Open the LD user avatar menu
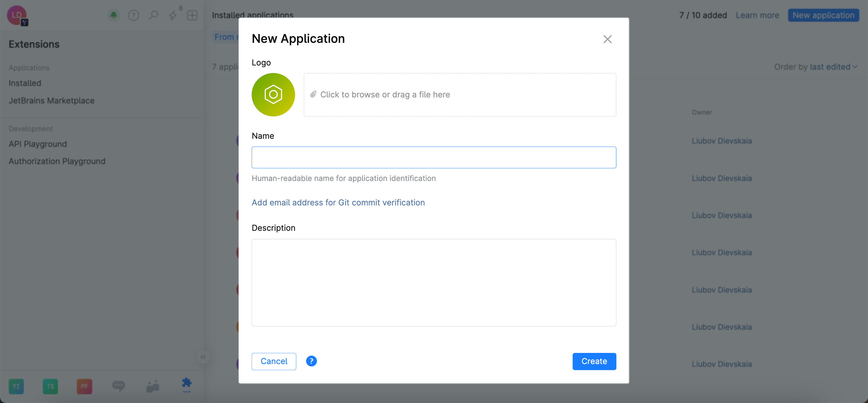868x403 pixels. 17,15
